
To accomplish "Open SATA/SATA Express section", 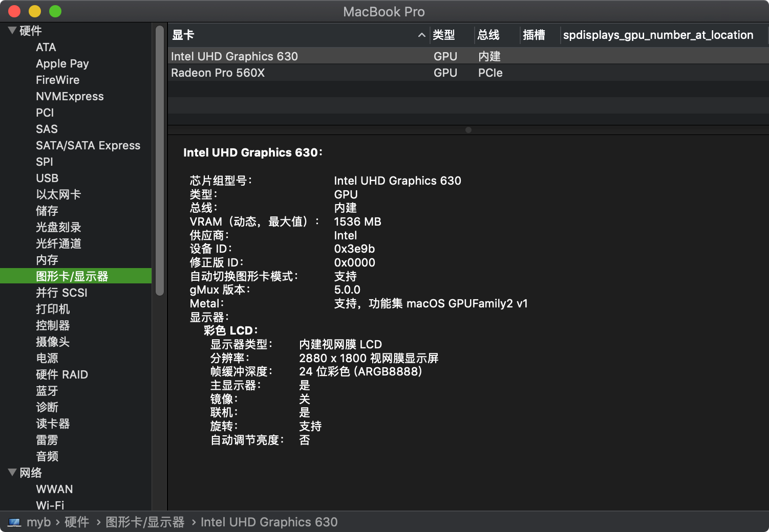I will [x=88, y=146].
